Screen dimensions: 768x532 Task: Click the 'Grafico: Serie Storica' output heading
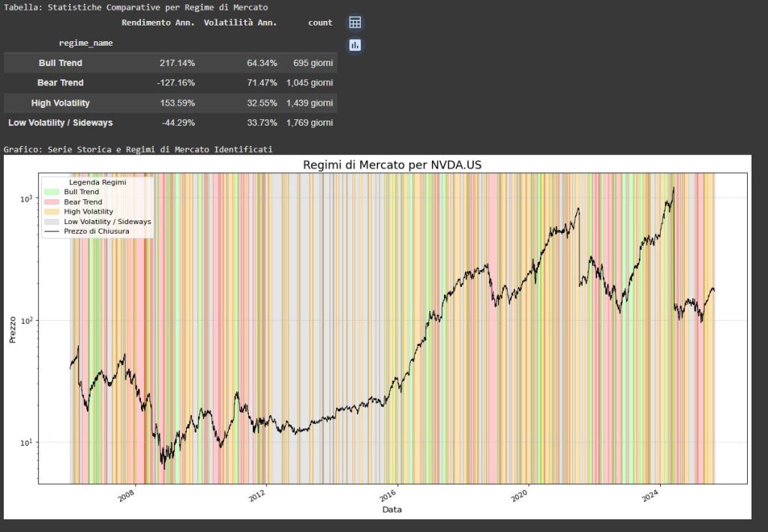coord(138,149)
